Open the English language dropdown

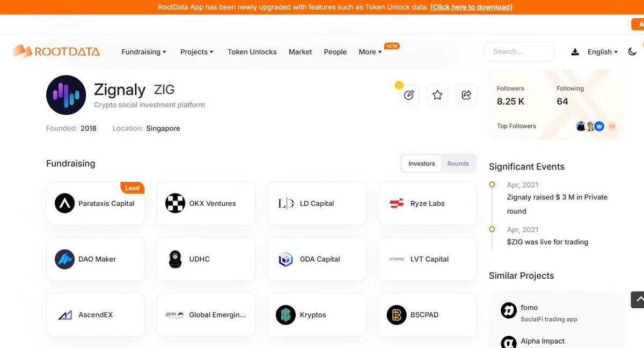(x=603, y=52)
